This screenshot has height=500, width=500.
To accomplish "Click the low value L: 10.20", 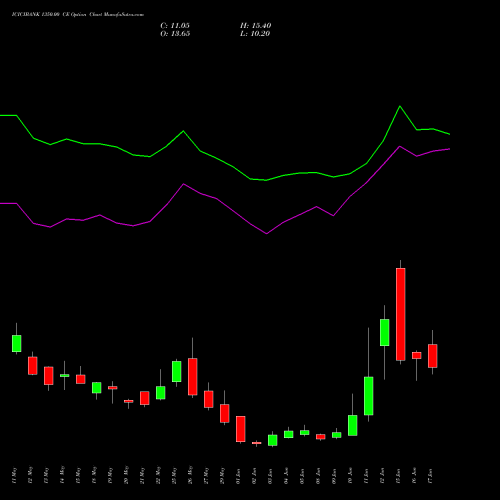I will [255, 34].
